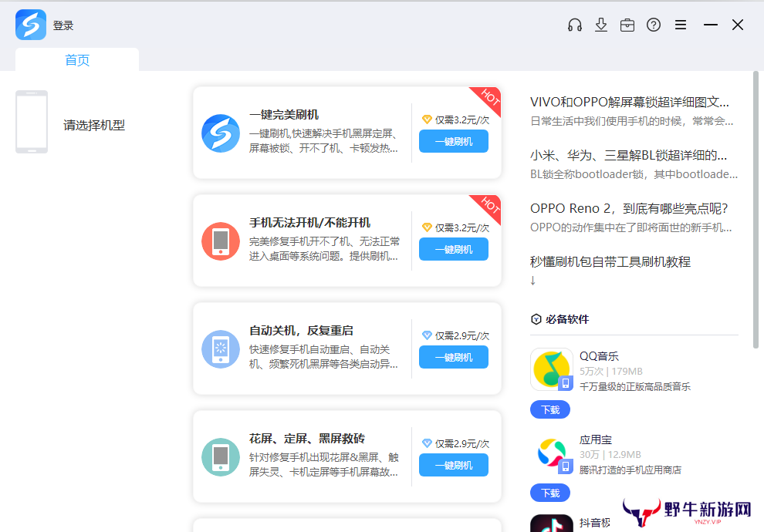
Task: Click 仅需2.9元/次 price on 自动关机 card
Action: [462, 336]
